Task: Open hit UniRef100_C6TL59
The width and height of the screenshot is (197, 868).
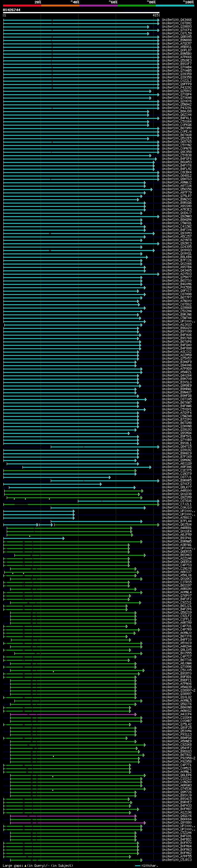Action: click(x=177, y=33)
